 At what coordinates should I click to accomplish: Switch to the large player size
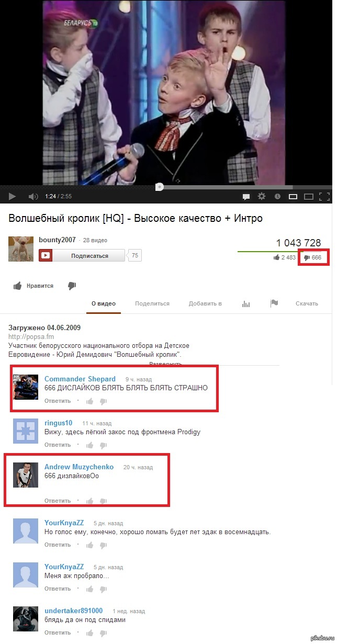pyautogui.click(x=309, y=197)
